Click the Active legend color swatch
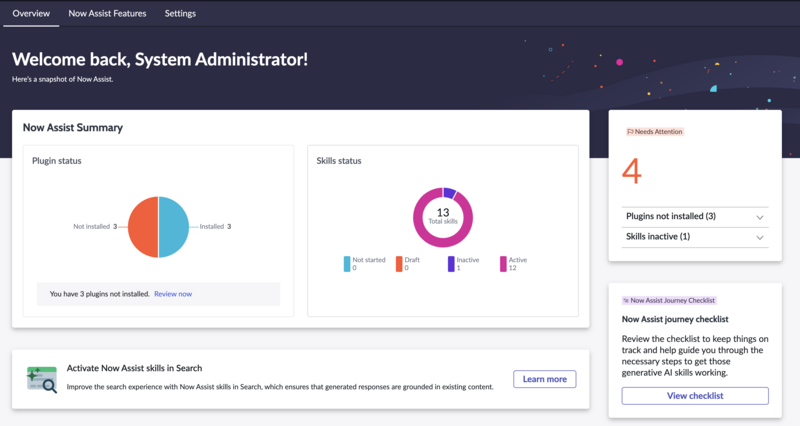The width and height of the screenshot is (800, 426). pos(503,264)
